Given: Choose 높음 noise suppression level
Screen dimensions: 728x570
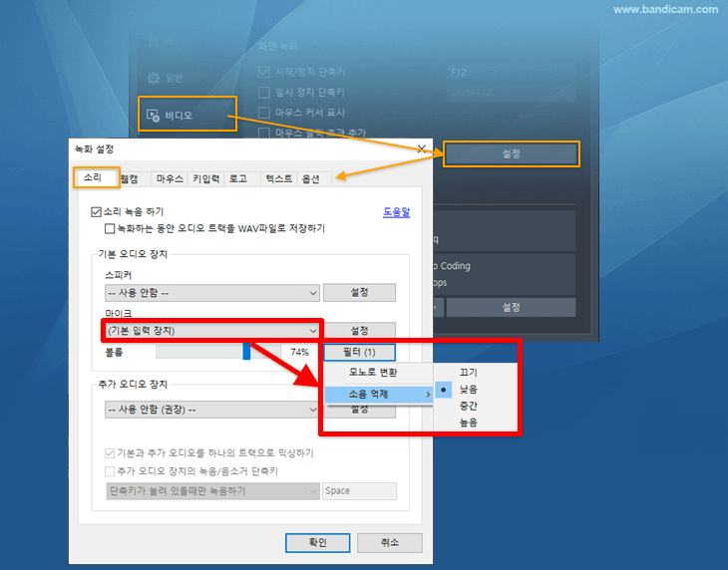Looking at the screenshot, I should click(x=469, y=423).
